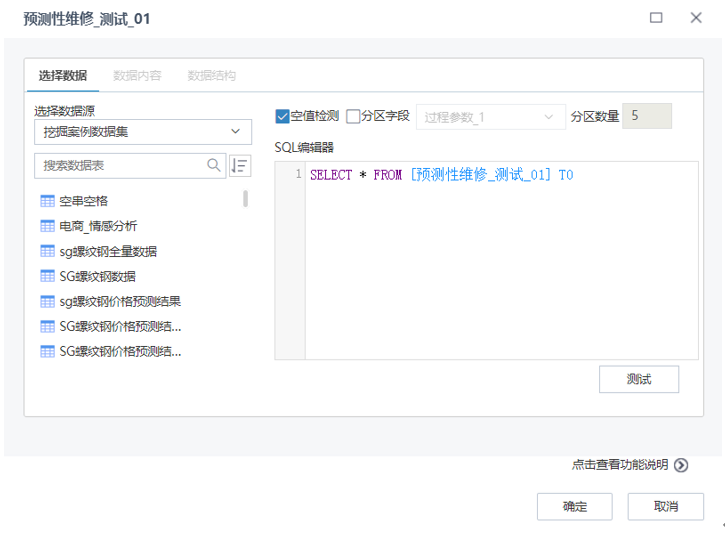
Task: Click the table list scrollbar
Action: pyautogui.click(x=246, y=198)
